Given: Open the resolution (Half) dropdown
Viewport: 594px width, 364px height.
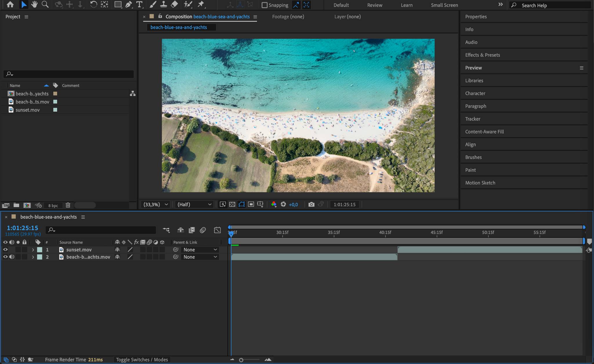Looking at the screenshot, I should 194,204.
